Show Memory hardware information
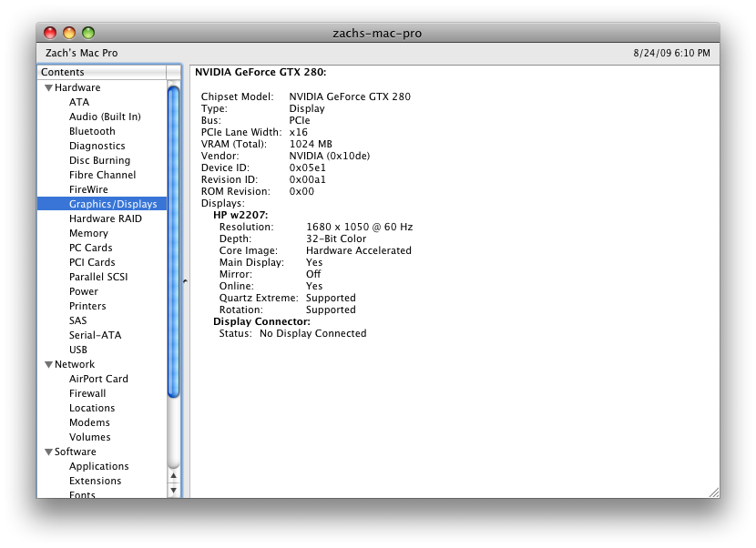 click(88, 234)
